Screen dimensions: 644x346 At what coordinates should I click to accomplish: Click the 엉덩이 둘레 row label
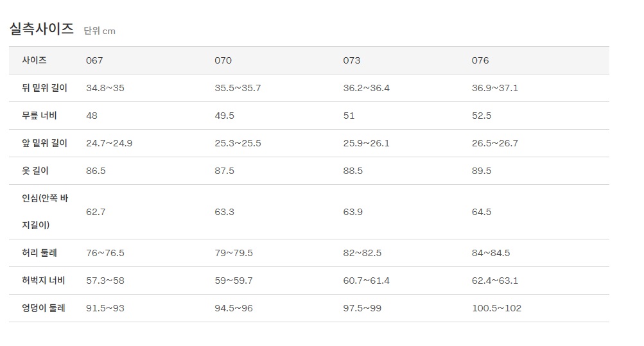tap(43, 308)
